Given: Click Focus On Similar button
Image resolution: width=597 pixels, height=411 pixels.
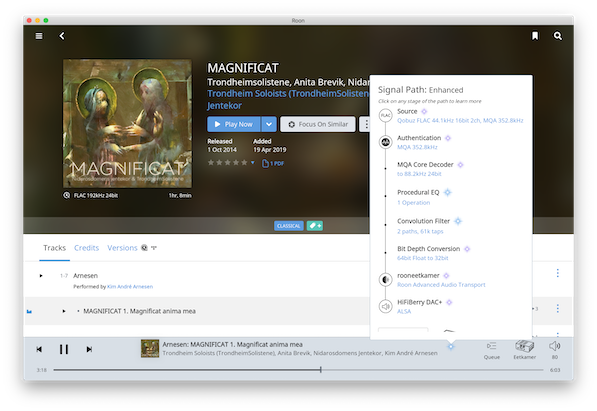Looking at the screenshot, I should (x=318, y=124).
